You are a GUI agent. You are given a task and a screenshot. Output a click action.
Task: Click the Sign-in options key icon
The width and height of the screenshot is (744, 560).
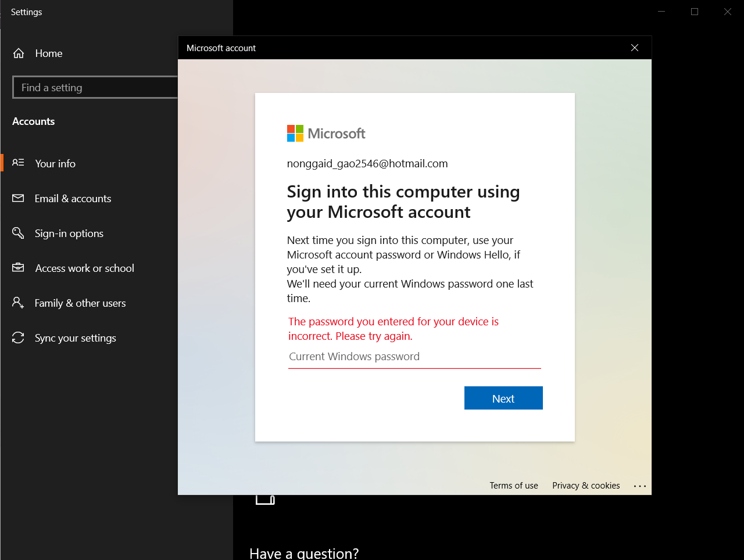pyautogui.click(x=18, y=233)
